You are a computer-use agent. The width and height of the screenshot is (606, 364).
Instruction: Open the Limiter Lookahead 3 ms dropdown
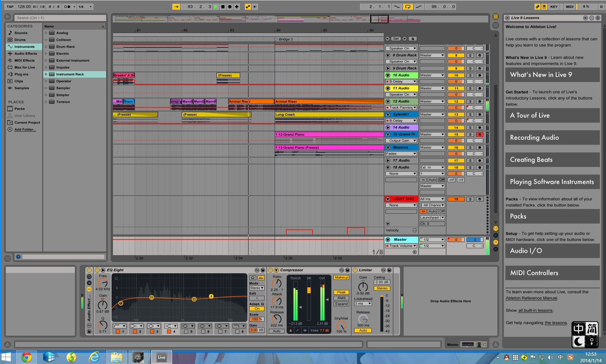coord(363,303)
